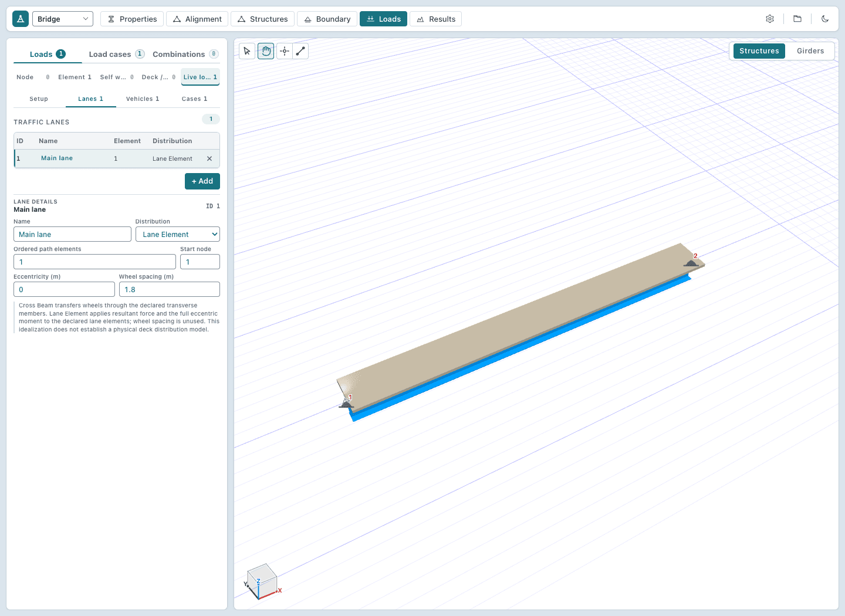Open the Lanes sub-tab
Screen dimensions: 845x616
coord(90,99)
